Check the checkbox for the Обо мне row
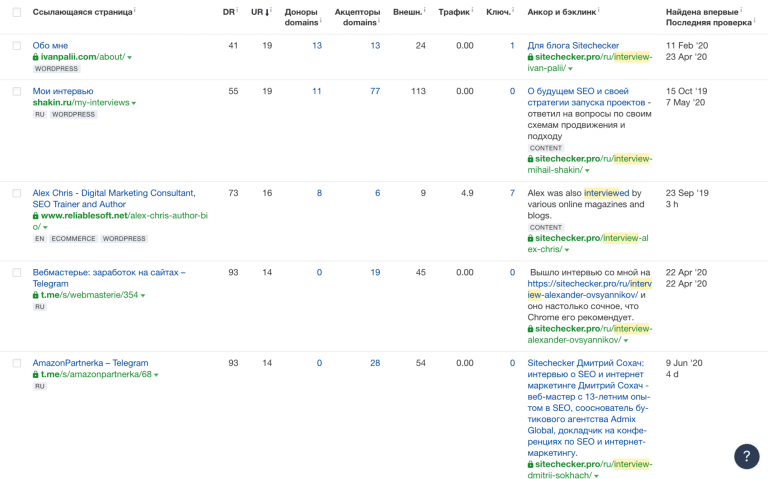Screen dimensions: 768x479 point(17,46)
